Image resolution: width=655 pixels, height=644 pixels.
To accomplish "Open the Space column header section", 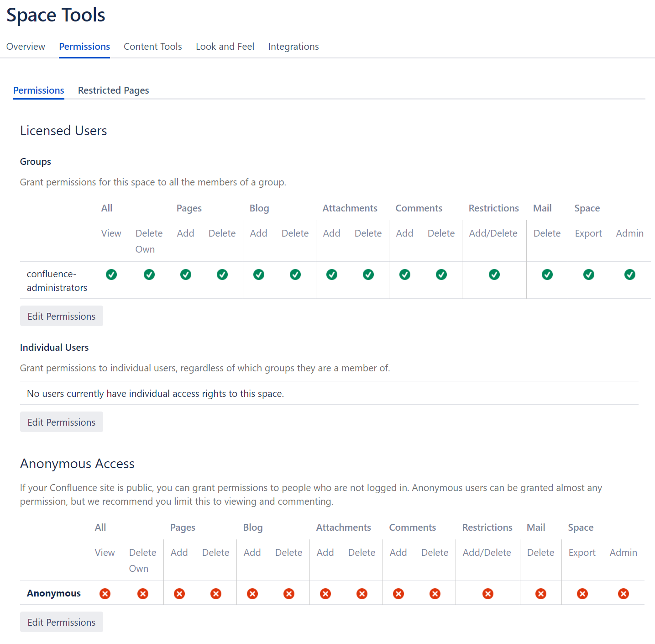I will point(587,208).
